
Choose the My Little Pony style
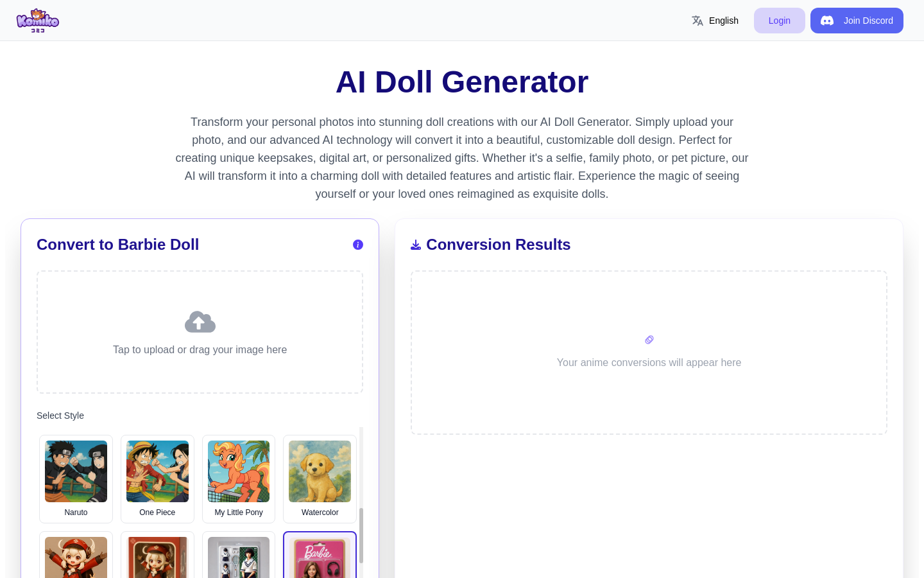click(x=239, y=479)
